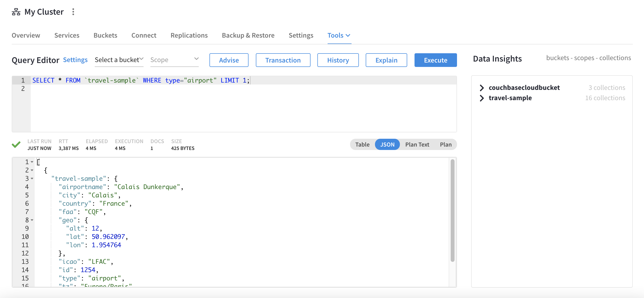Expand the couchbasecloudbucket tree node
Screen dimensions: 644x298
(481, 88)
